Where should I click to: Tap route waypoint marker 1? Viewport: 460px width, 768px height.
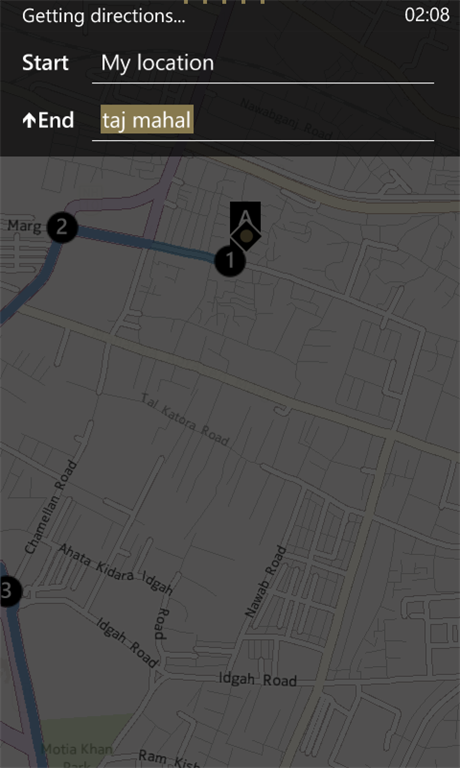[x=230, y=261]
